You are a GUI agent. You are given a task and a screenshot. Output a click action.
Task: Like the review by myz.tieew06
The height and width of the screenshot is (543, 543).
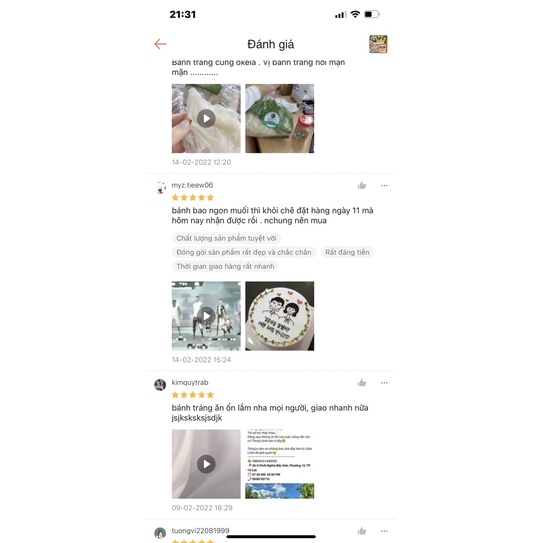click(x=362, y=186)
